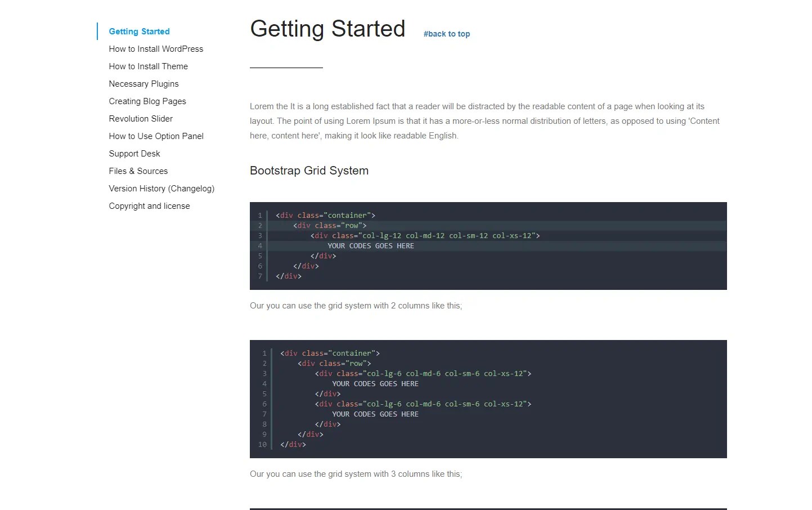This screenshot has width=812, height=510.
Task: Open the Creating Blog Pages documentation
Action: (x=147, y=101)
